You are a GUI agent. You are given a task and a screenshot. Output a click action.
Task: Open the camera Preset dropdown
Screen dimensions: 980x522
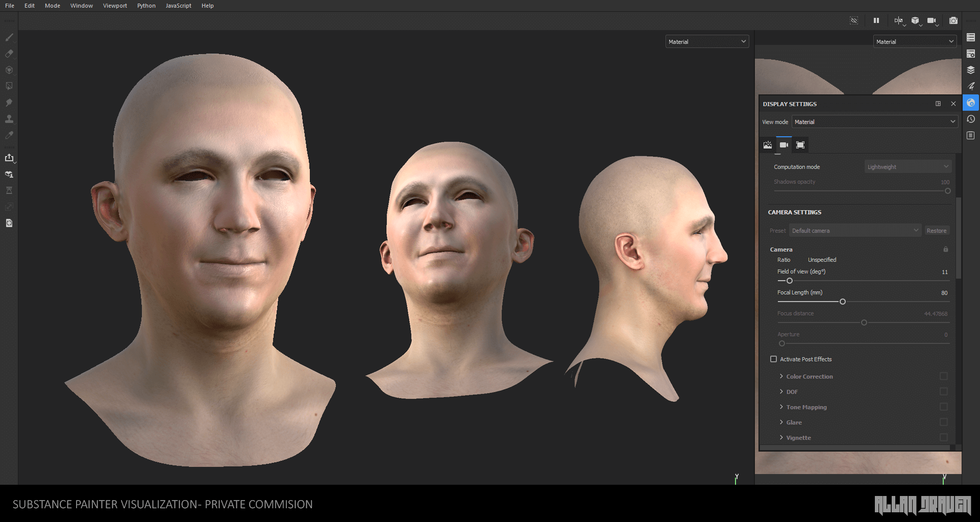pos(854,231)
